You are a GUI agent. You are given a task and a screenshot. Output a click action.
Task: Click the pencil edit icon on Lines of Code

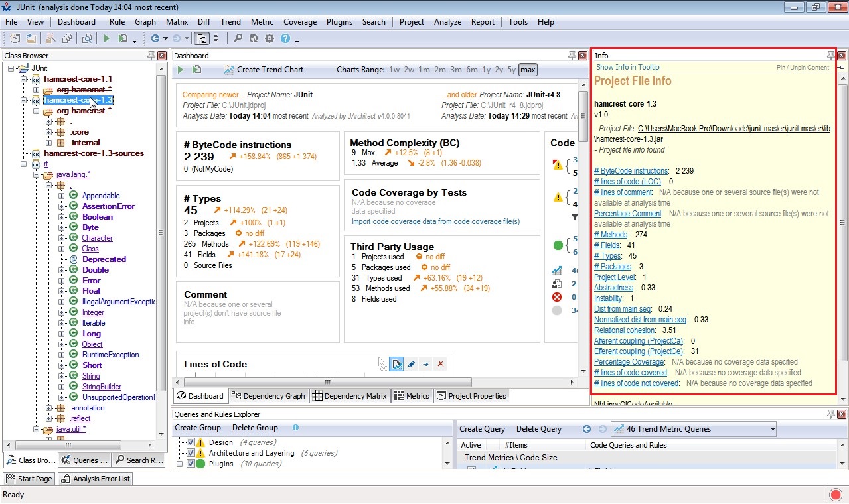pyautogui.click(x=411, y=364)
